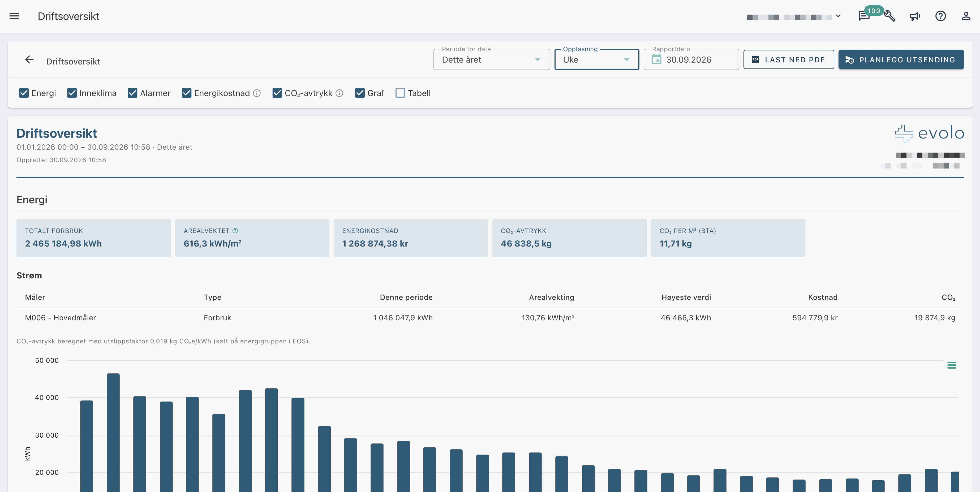Disable the Graf checkbox
This screenshot has width=980, height=492.
(360, 93)
